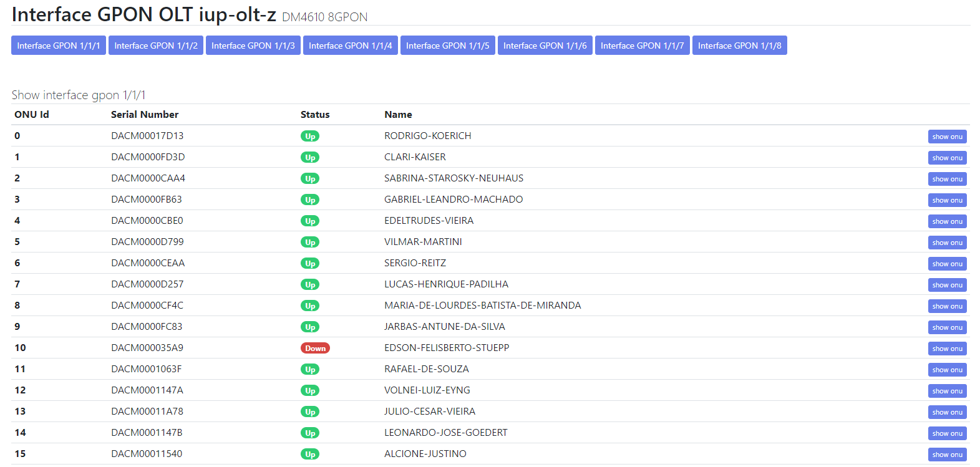Show onu for EDELTRUDES-VIEIRA
This screenshot has height=467, width=980.
pyautogui.click(x=948, y=221)
